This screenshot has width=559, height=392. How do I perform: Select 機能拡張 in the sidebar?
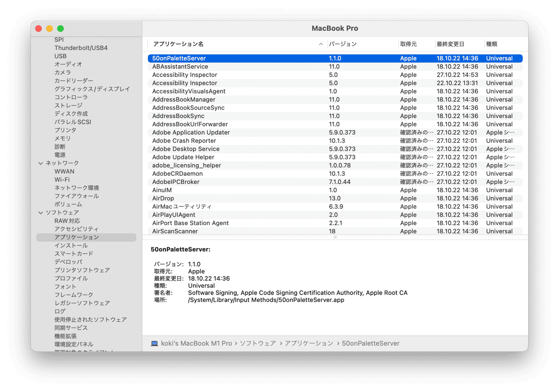click(65, 337)
